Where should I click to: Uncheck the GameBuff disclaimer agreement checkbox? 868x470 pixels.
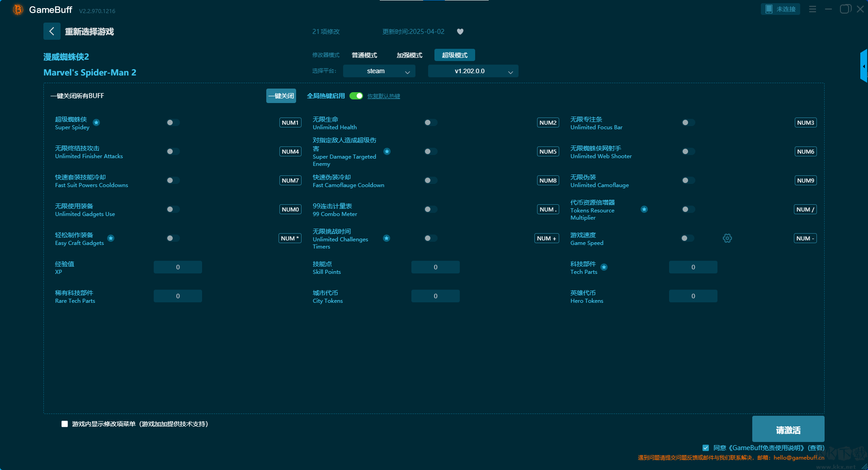click(x=706, y=448)
